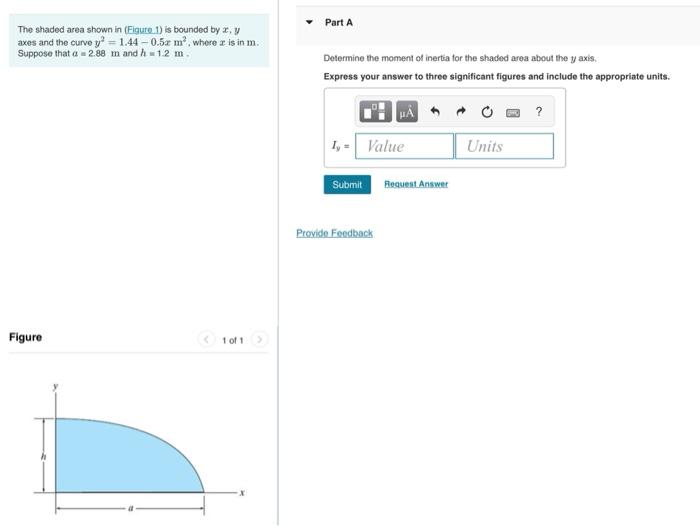Open the templates math palette icon
Image resolution: width=700 pixels, height=526 pixels.
[x=375, y=111]
